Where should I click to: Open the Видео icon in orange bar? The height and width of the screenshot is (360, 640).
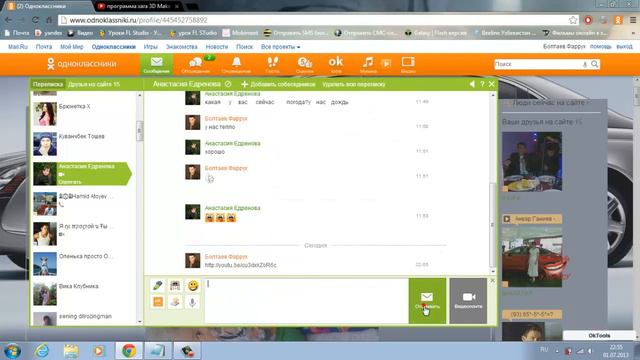coord(408,64)
